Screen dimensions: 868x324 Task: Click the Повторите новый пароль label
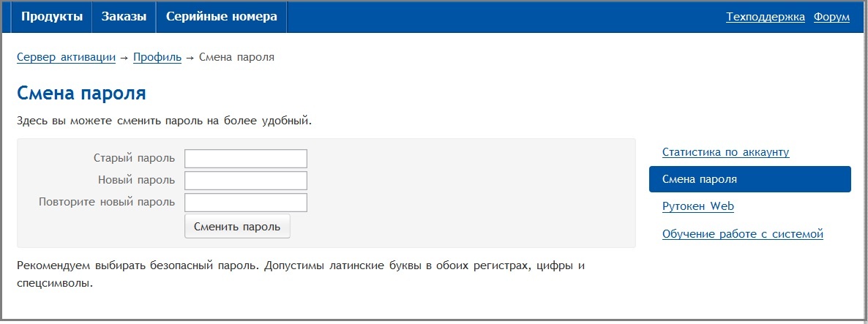(107, 202)
